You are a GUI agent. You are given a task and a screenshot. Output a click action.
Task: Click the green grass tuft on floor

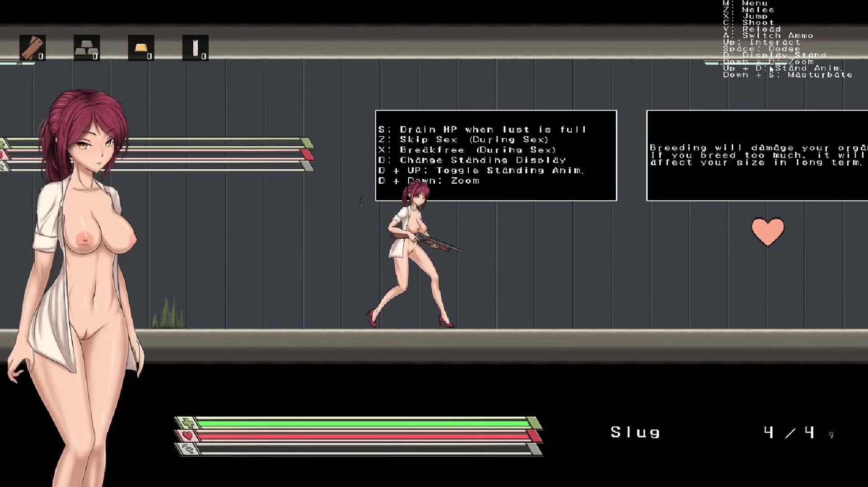click(168, 314)
